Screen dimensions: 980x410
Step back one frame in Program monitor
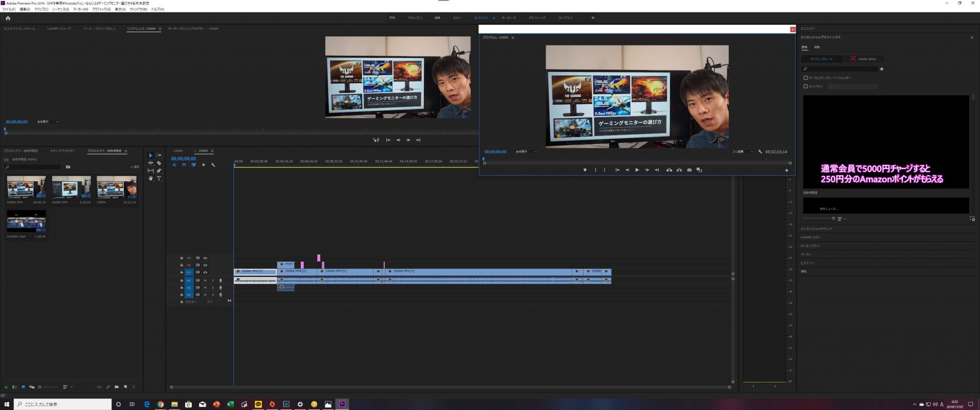point(627,170)
